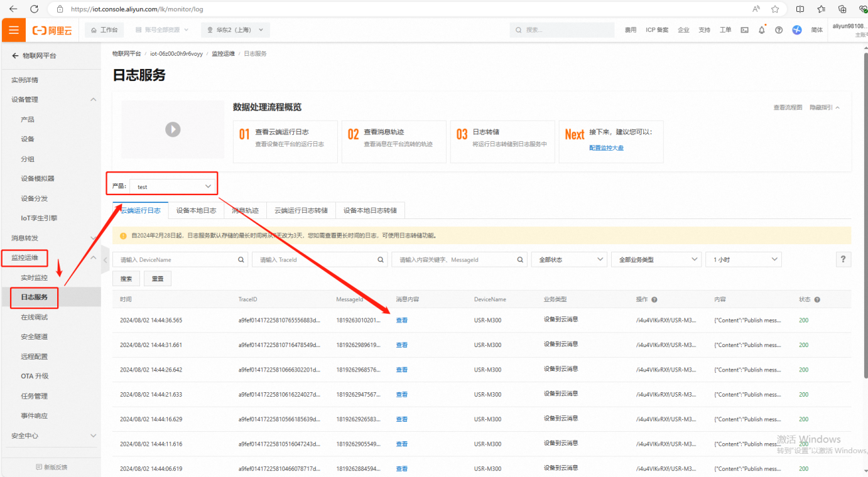
Task: Expand the 1 小时 time range dropdown
Action: pos(743,260)
